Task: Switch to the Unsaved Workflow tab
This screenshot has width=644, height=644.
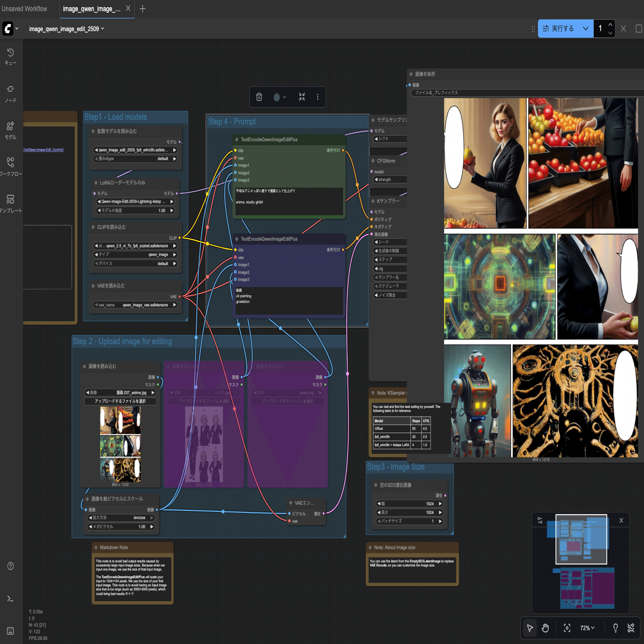Action: pos(24,9)
